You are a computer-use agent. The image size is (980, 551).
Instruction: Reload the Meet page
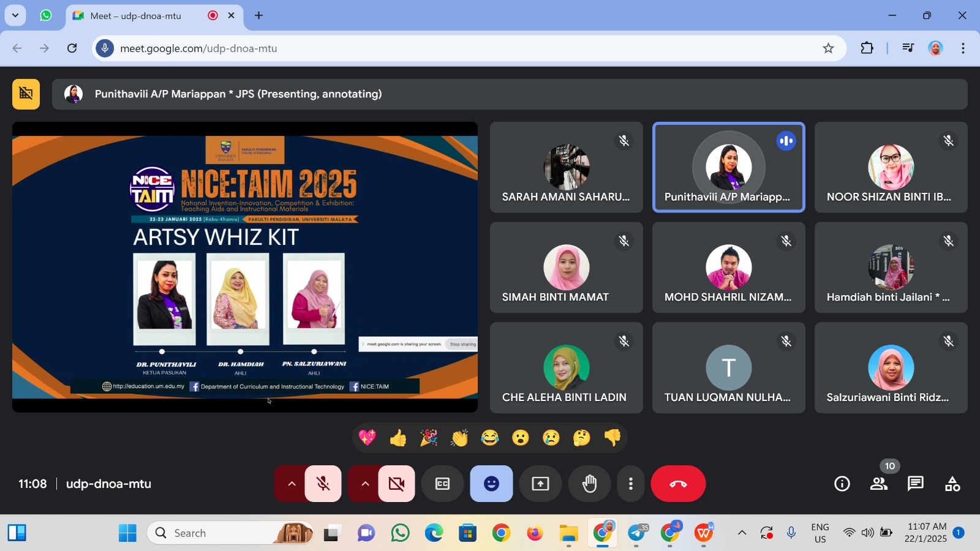click(72, 48)
